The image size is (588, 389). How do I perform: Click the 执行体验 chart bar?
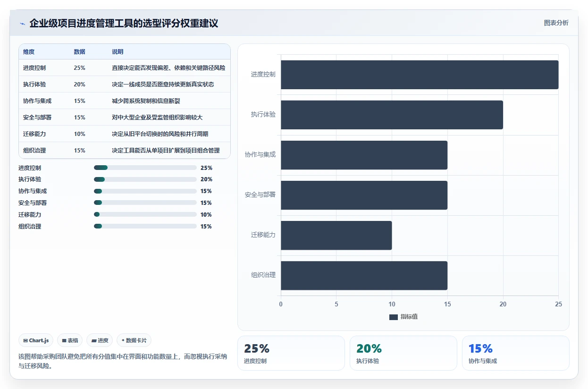tap(392, 115)
